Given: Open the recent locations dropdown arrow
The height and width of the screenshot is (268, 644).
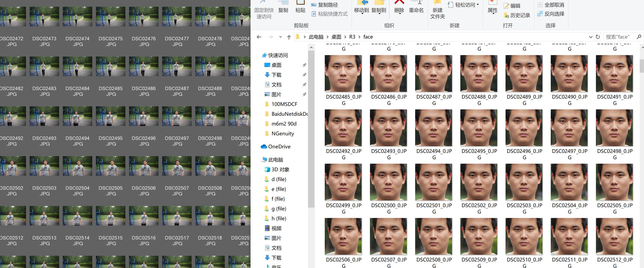Looking at the screenshot, I should 281,37.
